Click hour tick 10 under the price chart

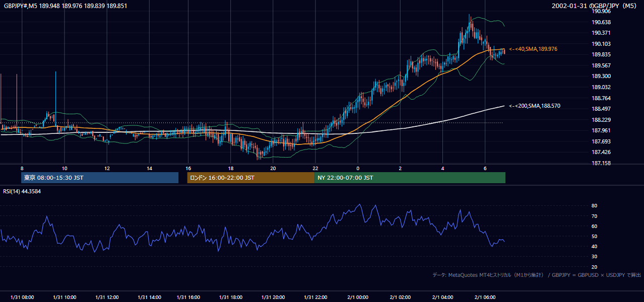(x=65, y=168)
